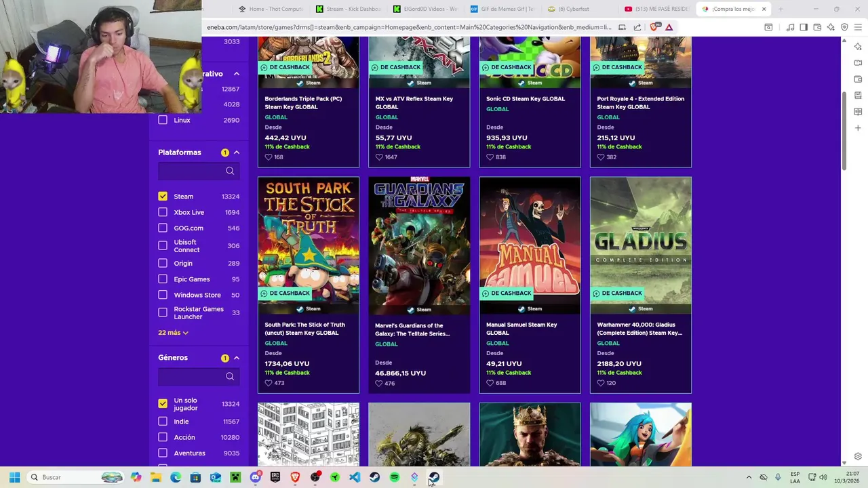868x488 pixels.
Task: Open Spotify from the taskbar
Action: point(395,477)
